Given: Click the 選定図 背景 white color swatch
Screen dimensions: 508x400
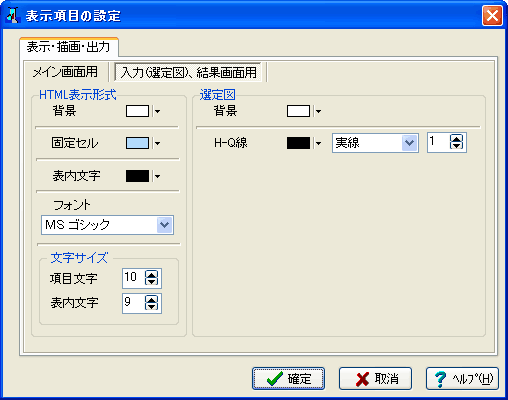Looking at the screenshot, I should (x=298, y=111).
